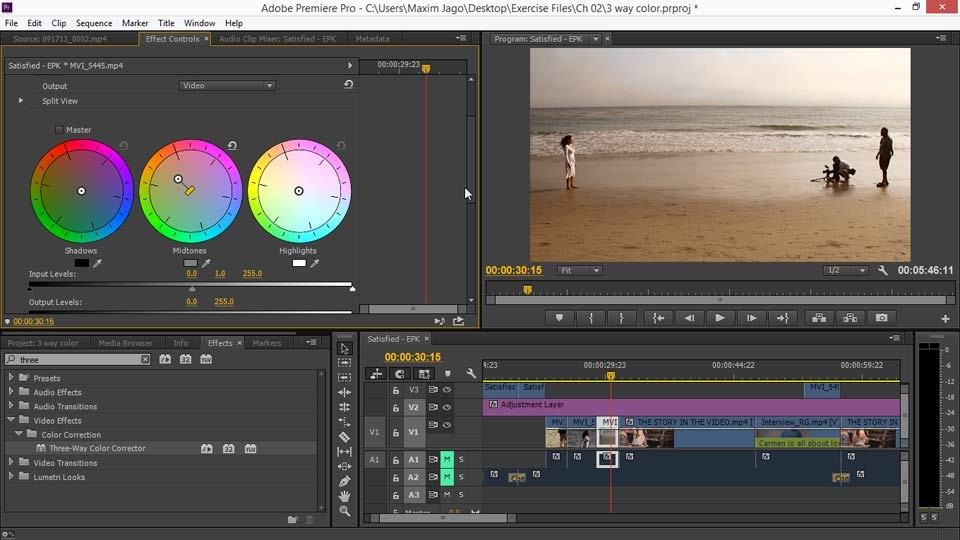Select the Three-Way Color Corrector effect

point(97,449)
